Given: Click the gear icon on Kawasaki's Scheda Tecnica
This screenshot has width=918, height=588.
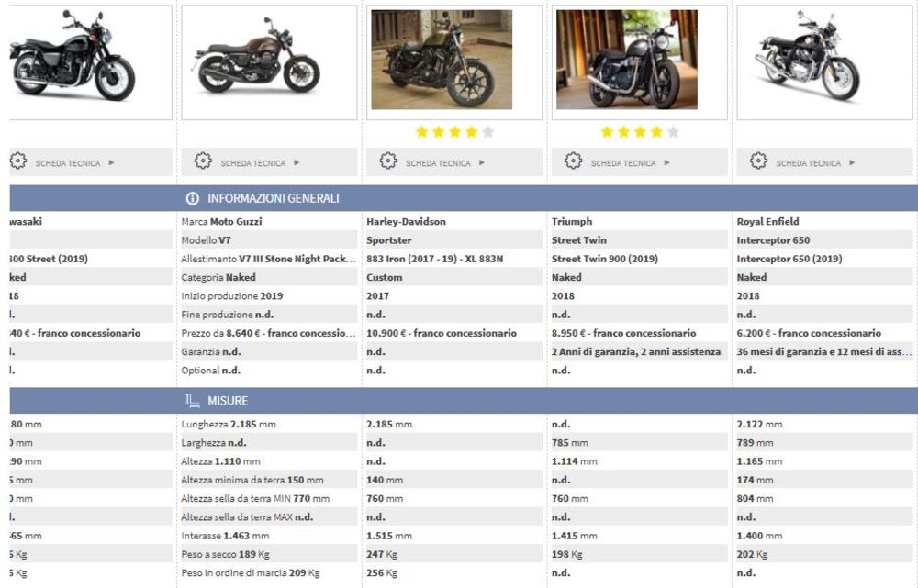Looking at the screenshot, I should click(x=16, y=161).
